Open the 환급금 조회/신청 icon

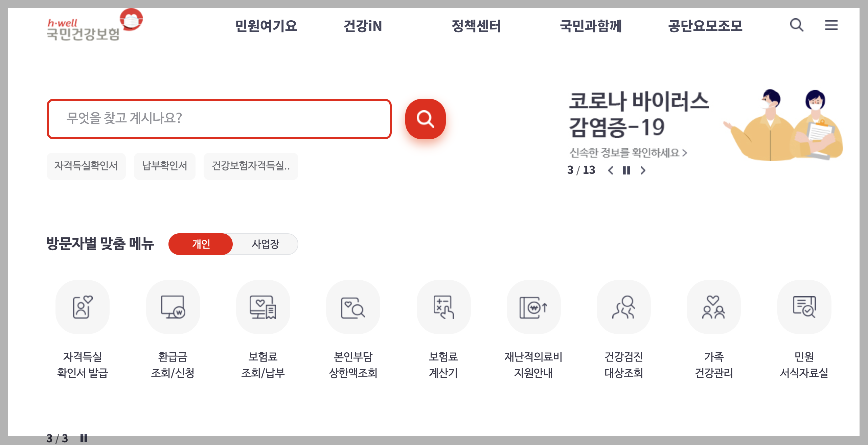(173, 307)
